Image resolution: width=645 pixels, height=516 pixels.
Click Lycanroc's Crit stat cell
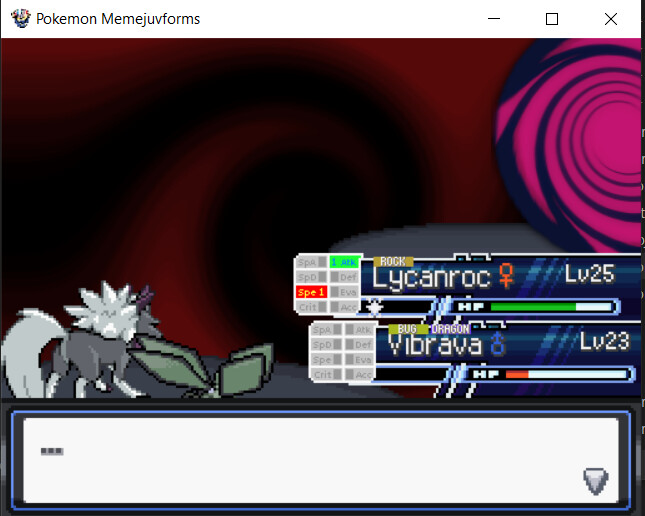point(311,307)
